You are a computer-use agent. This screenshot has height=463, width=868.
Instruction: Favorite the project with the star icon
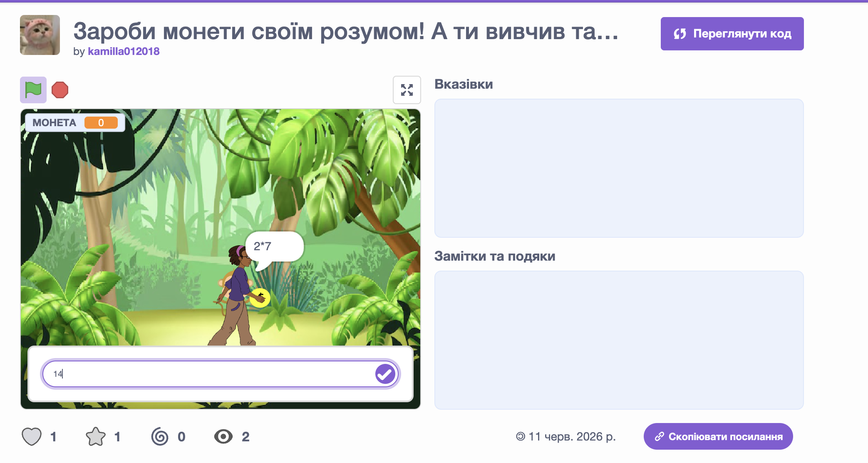click(96, 436)
